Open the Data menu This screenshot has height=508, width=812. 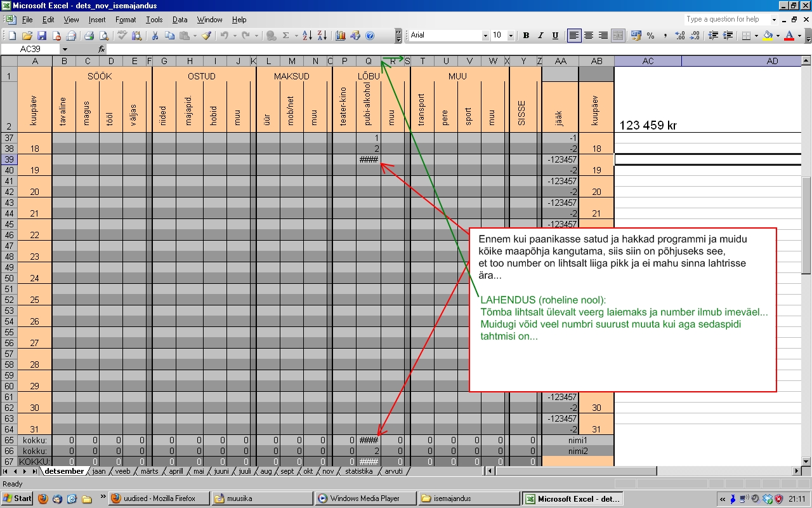tap(180, 20)
